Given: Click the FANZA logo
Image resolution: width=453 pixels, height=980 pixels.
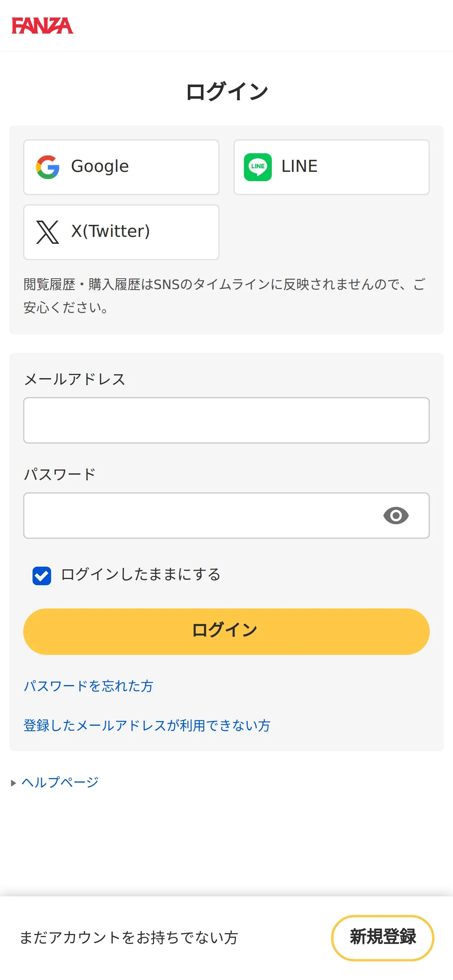Looking at the screenshot, I should click(x=42, y=26).
